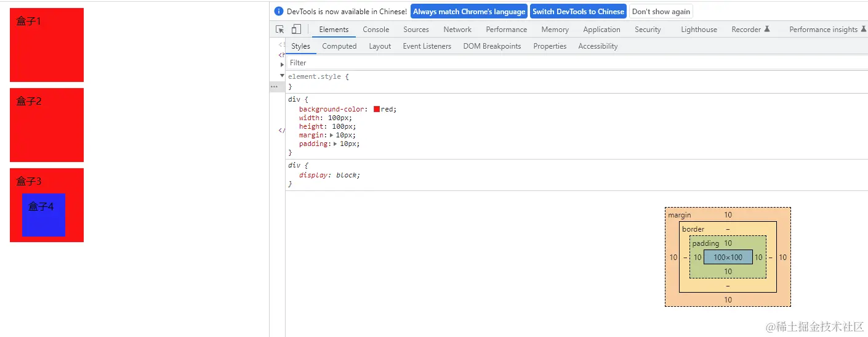This screenshot has width=868, height=337.
Task: Open the Event Listeners pane
Action: [427, 46]
